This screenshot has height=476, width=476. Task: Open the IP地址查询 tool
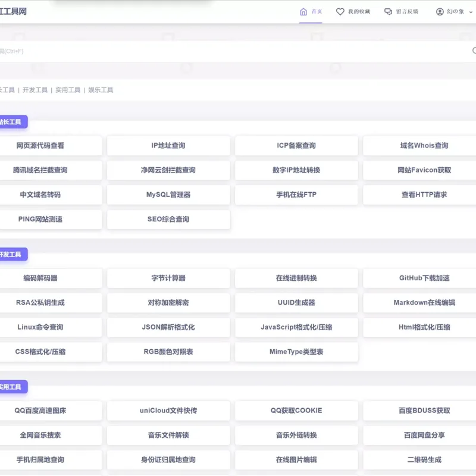(168, 145)
